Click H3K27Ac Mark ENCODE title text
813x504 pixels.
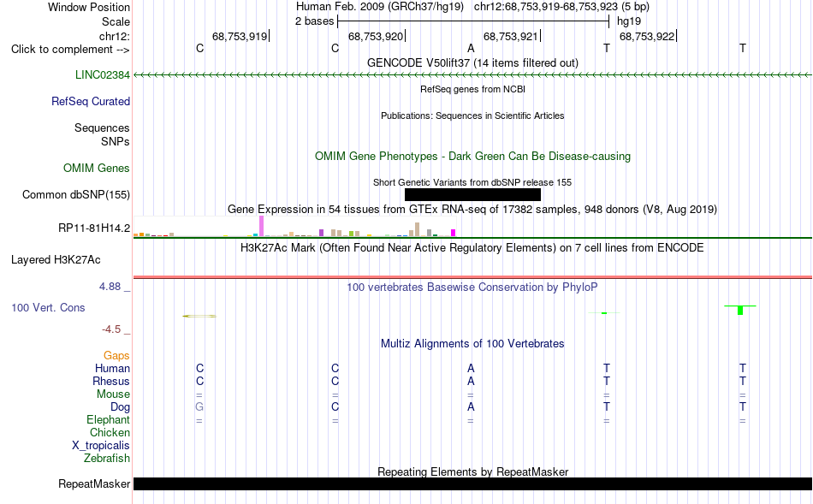click(x=472, y=248)
